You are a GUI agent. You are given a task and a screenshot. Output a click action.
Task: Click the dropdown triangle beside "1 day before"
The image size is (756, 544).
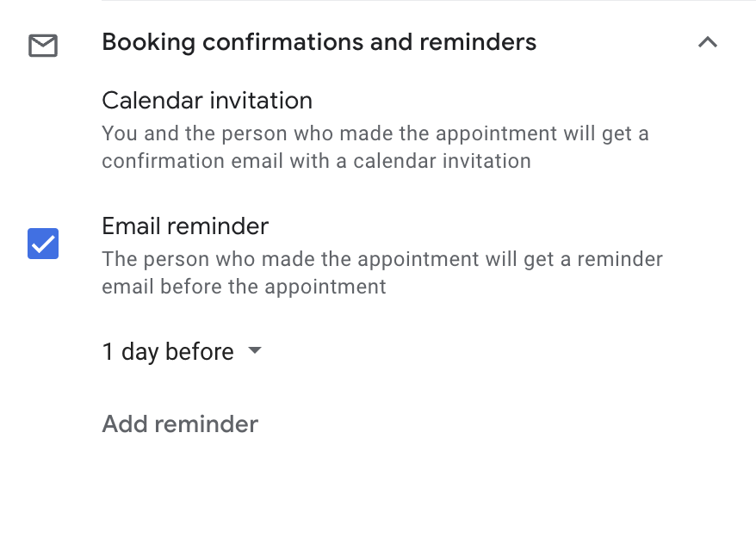(x=254, y=351)
